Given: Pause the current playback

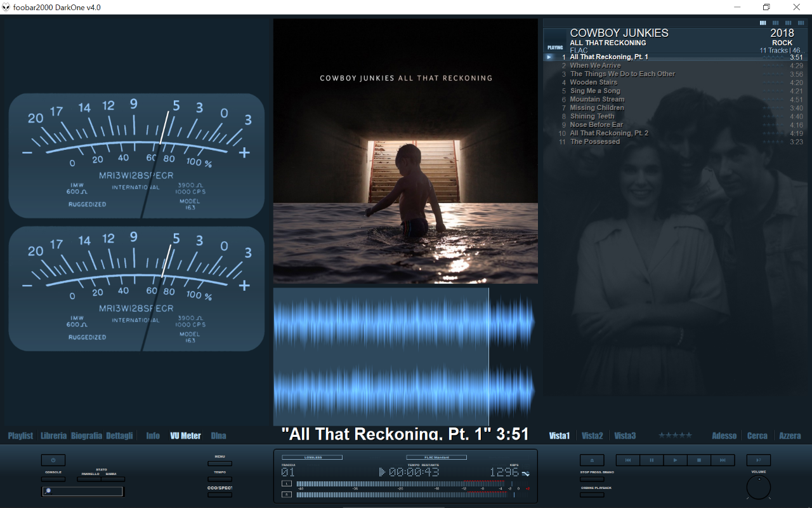Looking at the screenshot, I should tap(652, 460).
